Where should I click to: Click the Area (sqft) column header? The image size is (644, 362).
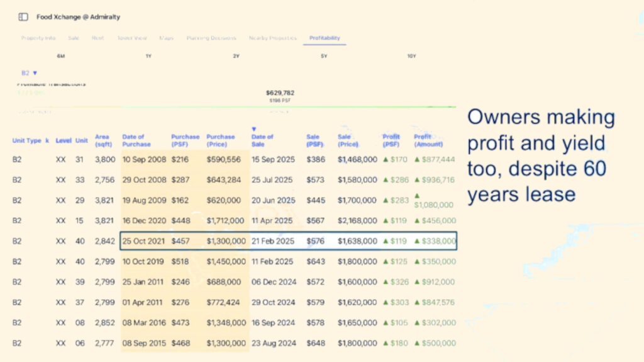(x=103, y=140)
